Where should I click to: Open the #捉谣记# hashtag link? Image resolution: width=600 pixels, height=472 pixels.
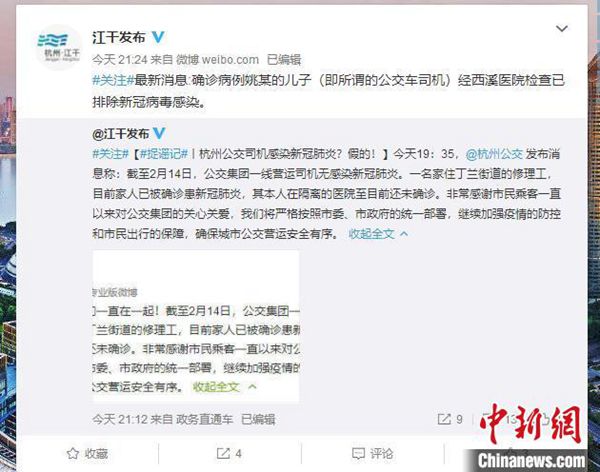[164, 154]
